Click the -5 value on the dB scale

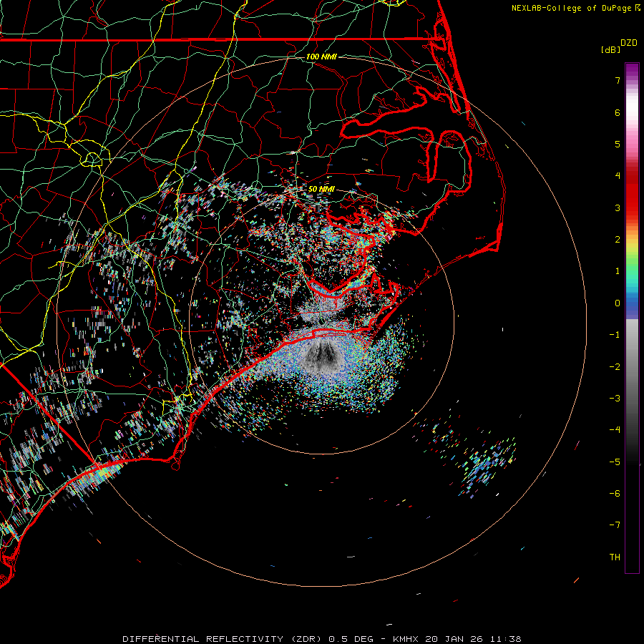point(615,462)
